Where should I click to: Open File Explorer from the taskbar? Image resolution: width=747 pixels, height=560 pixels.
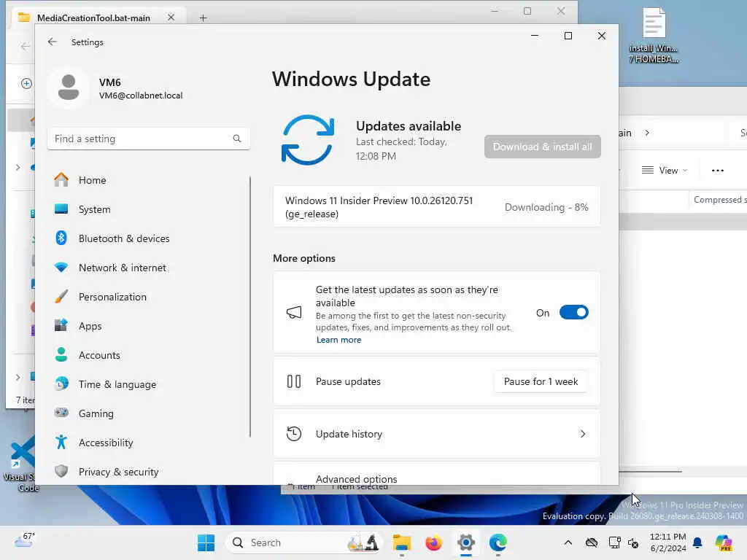pos(402,542)
